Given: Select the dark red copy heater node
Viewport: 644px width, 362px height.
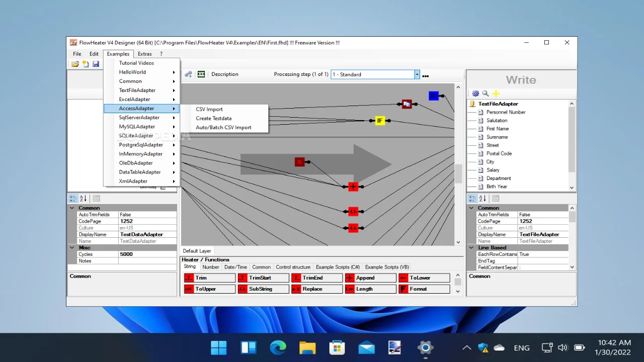Looking at the screenshot, I should point(407,104).
